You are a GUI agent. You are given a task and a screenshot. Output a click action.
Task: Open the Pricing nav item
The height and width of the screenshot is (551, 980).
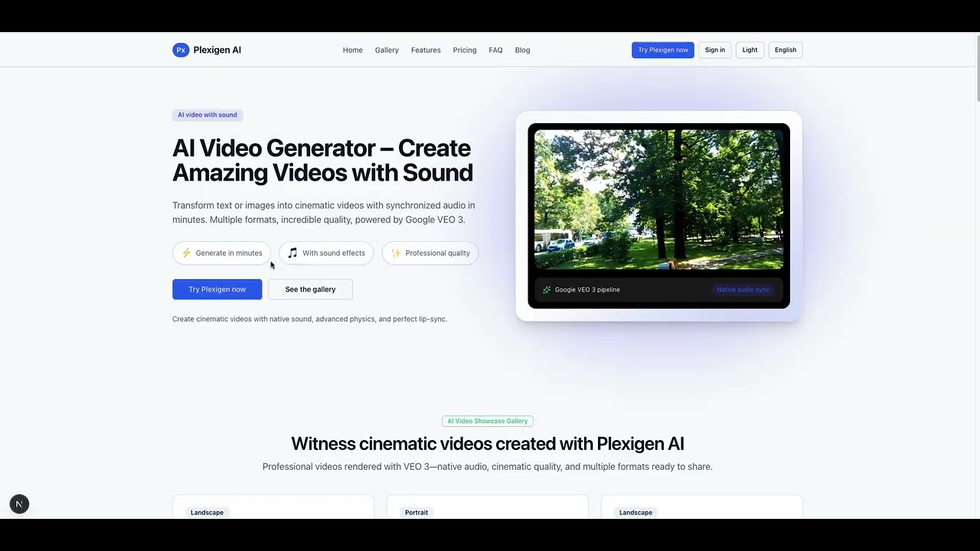click(x=465, y=50)
